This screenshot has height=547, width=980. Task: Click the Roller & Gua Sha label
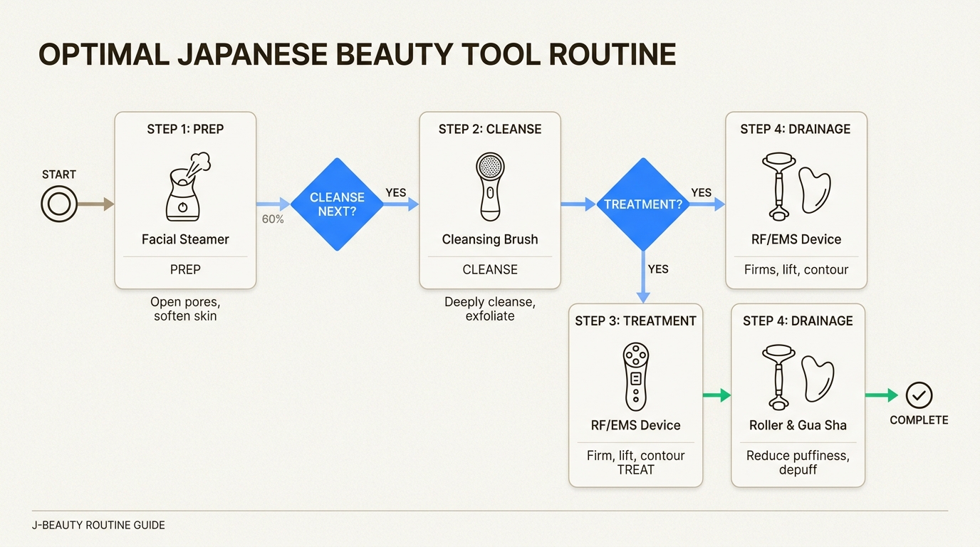[x=798, y=425]
